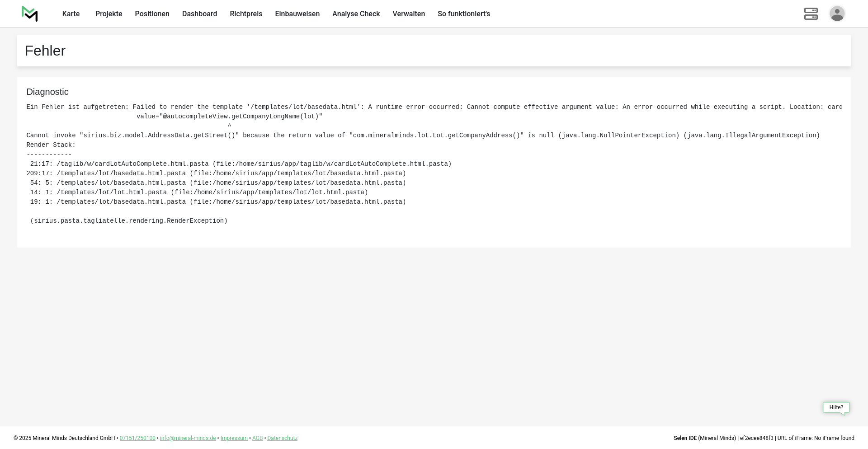The image size is (868, 449).
Task: Select Positionen in the top bar
Action: 152,14
